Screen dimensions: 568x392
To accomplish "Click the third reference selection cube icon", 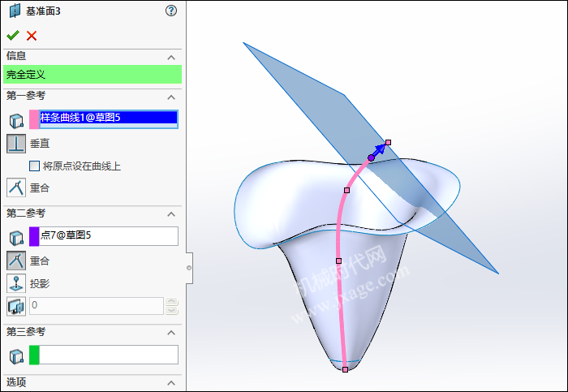I will click(x=16, y=356).
